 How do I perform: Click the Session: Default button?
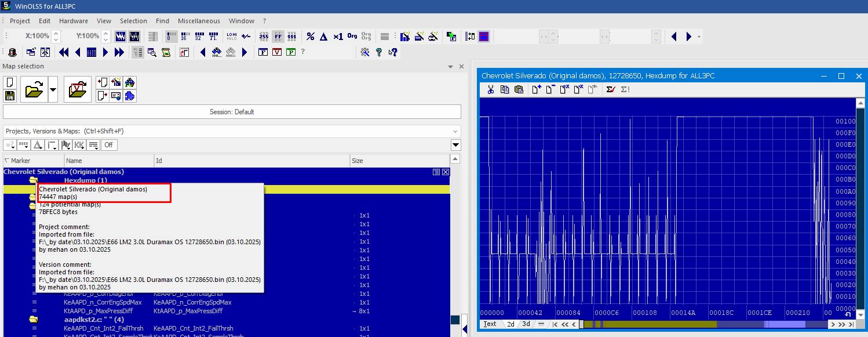(232, 112)
